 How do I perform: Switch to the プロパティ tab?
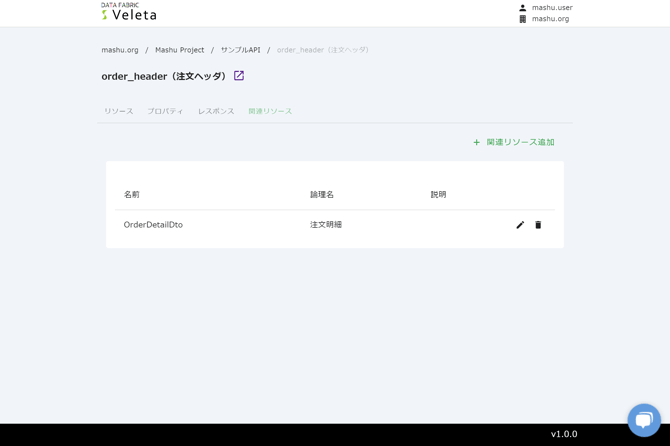click(x=165, y=111)
